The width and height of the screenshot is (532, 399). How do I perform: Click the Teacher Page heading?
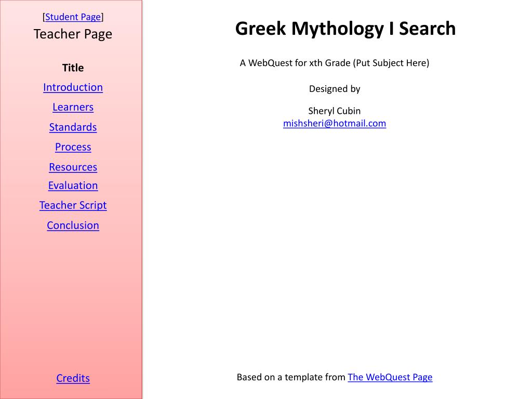[x=73, y=34]
